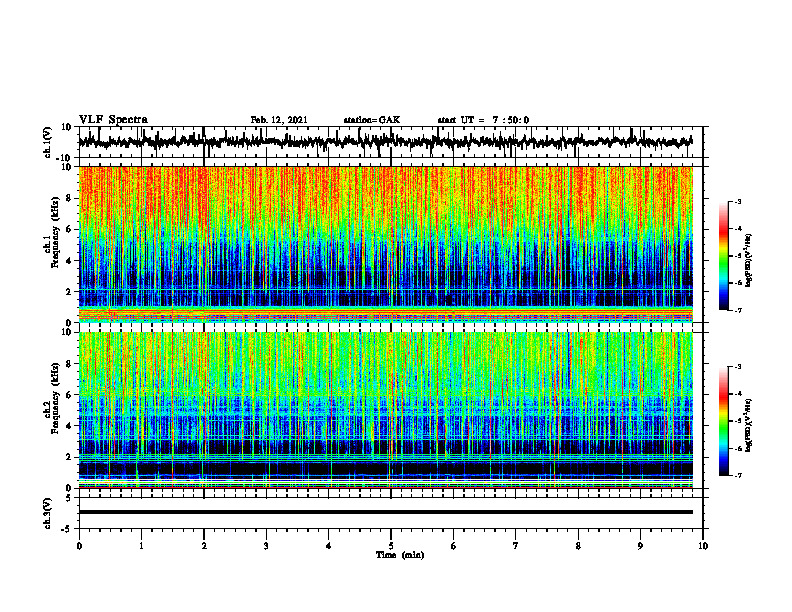The height and width of the screenshot is (612, 792).
Task: Click the 'start UT = 7:50:0' label
Action: pyautogui.click(x=483, y=120)
